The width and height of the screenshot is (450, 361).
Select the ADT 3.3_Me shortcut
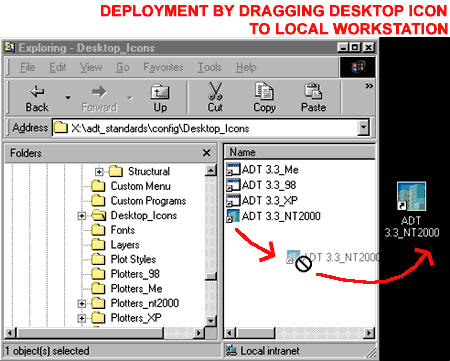coord(262,170)
